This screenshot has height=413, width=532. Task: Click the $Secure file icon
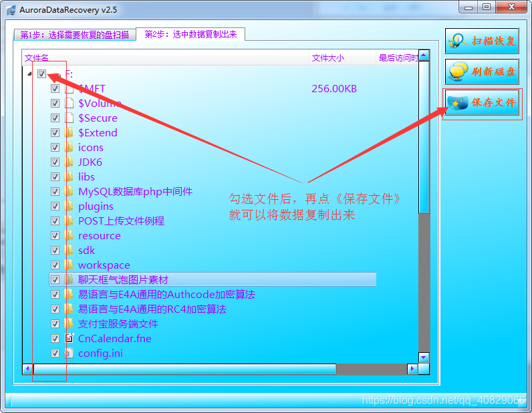[69, 118]
